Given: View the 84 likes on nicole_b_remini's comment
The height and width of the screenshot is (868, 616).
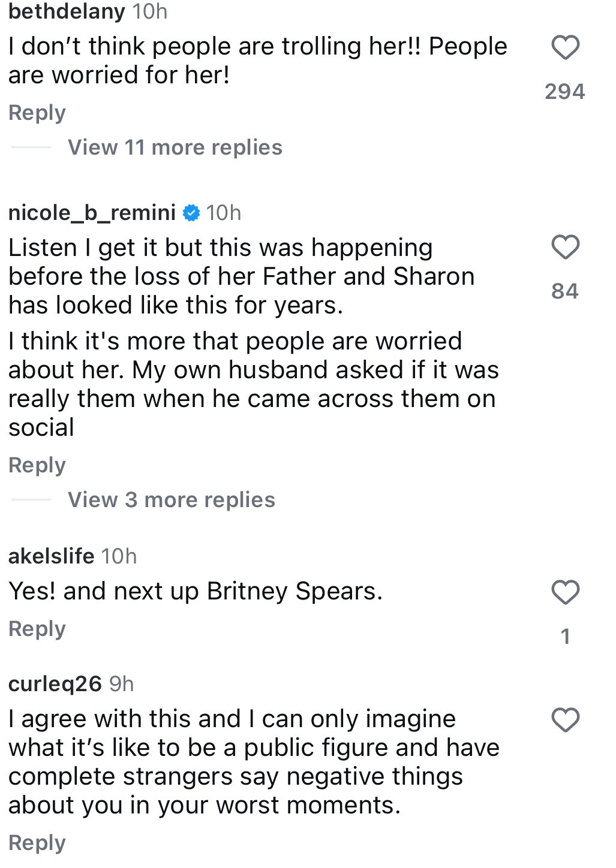Looking at the screenshot, I should [x=564, y=291].
